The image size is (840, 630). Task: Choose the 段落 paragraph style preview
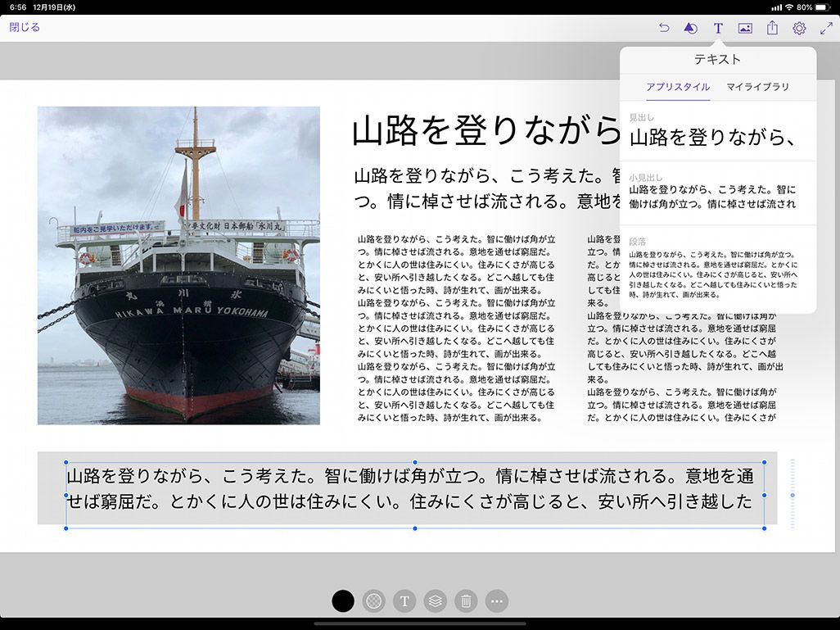click(718, 269)
